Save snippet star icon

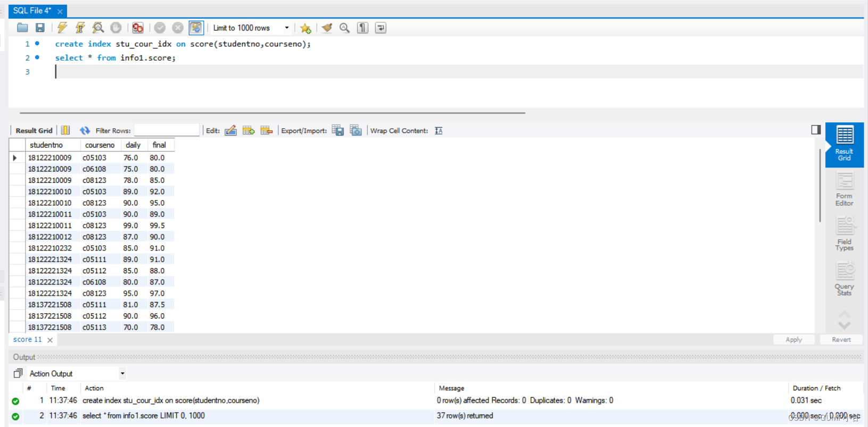[x=305, y=28]
